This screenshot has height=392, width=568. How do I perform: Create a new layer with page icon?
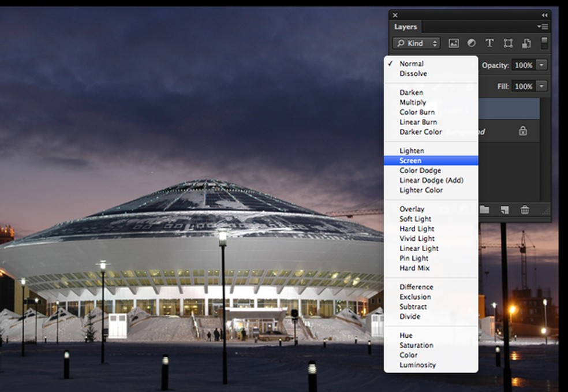pos(505,210)
